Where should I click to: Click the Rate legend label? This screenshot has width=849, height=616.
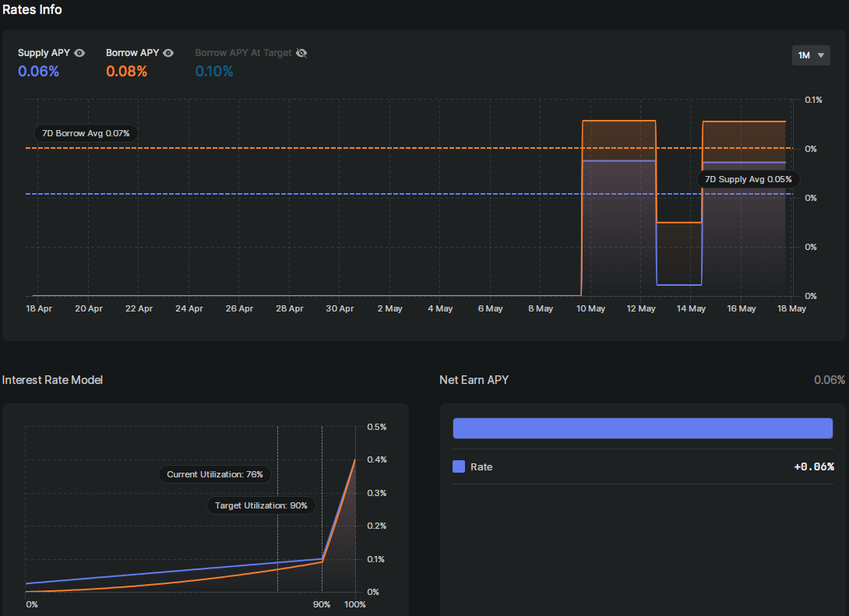click(481, 466)
